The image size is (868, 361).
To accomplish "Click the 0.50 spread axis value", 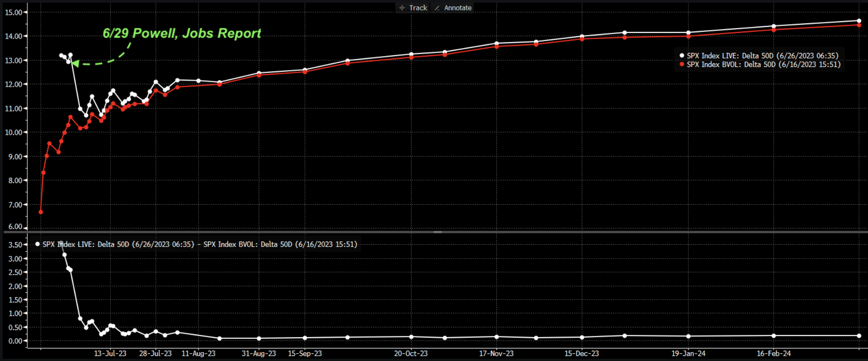I will click(15, 328).
